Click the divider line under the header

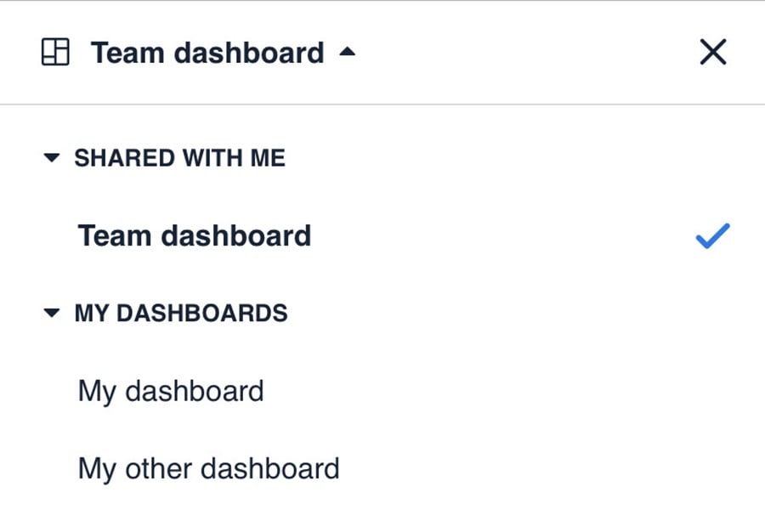point(382,105)
